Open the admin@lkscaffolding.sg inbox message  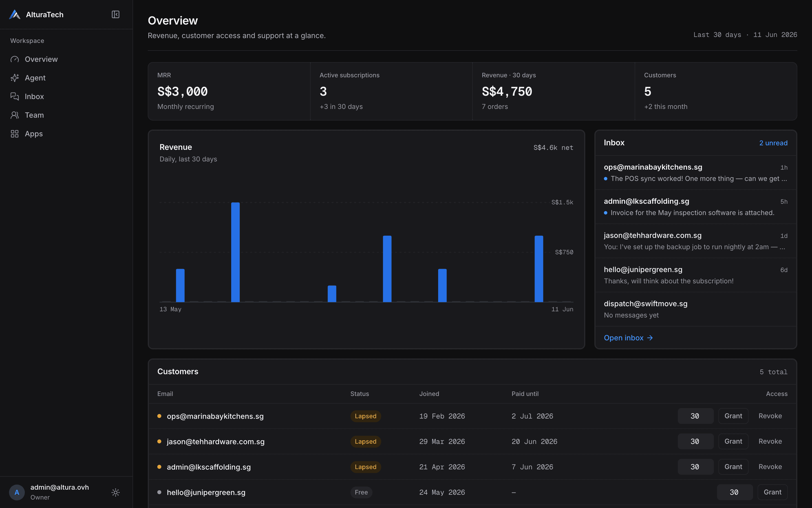point(696,207)
